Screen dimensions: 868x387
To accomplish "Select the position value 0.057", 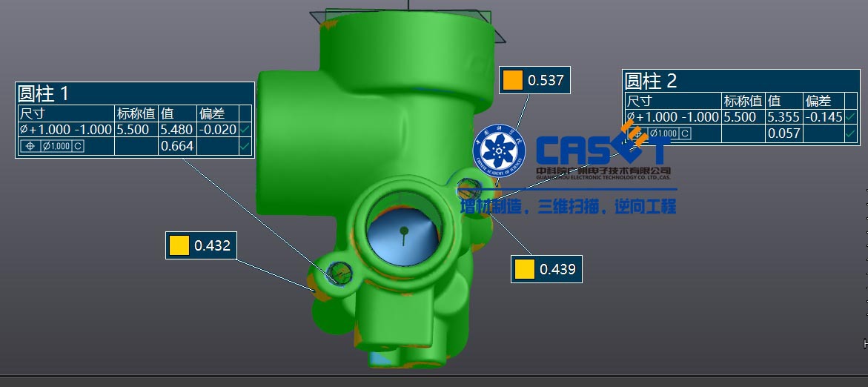I will [x=783, y=133].
